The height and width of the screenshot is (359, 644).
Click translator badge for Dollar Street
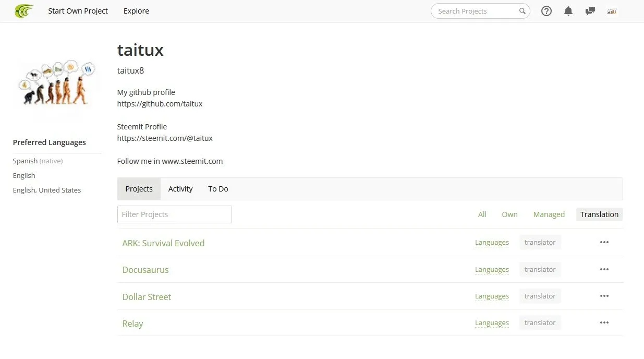pyautogui.click(x=540, y=296)
